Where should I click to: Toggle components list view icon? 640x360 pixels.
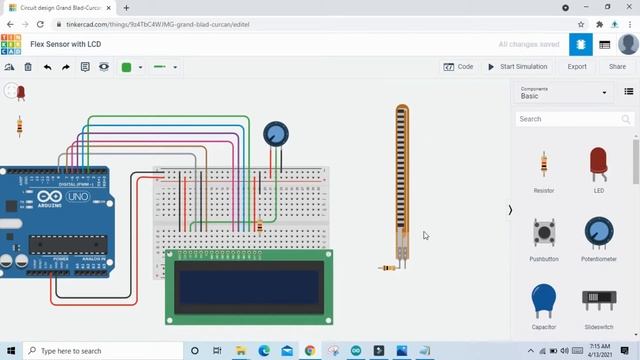click(629, 91)
